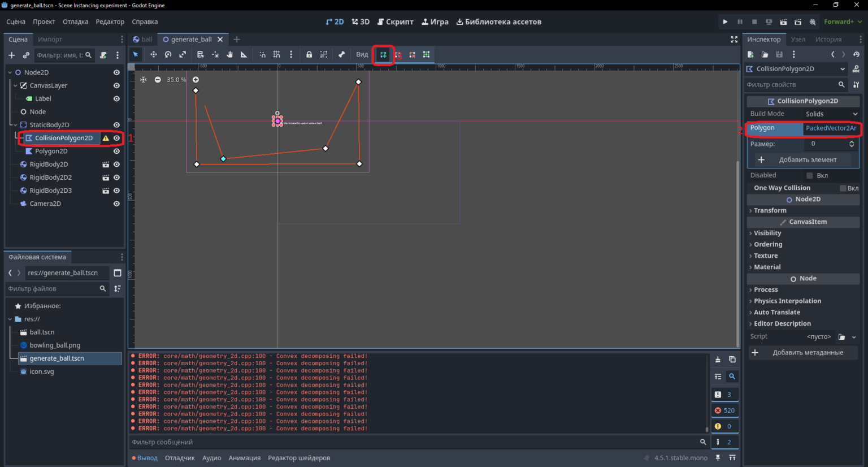
Task: Collapse the StaticBody2D tree node
Action: tap(15, 125)
